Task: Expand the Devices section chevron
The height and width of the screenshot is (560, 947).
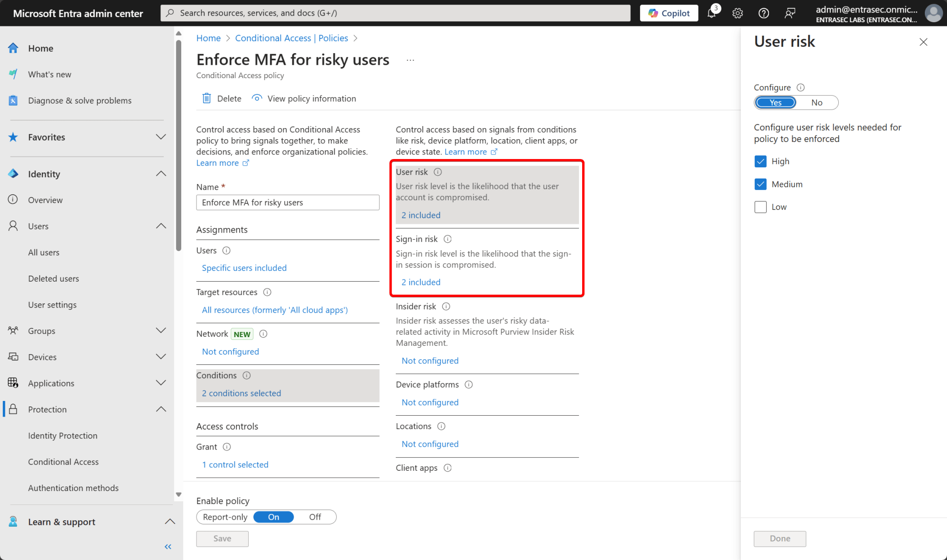Action: (160, 357)
